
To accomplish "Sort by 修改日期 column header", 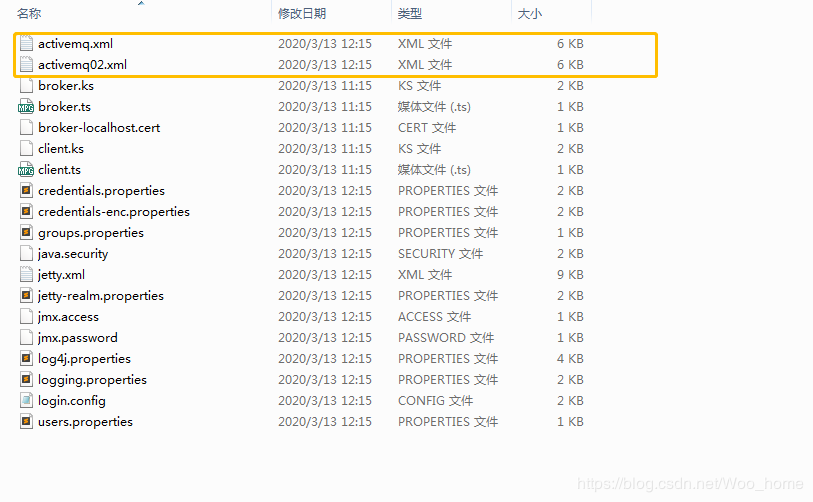I will (302, 14).
